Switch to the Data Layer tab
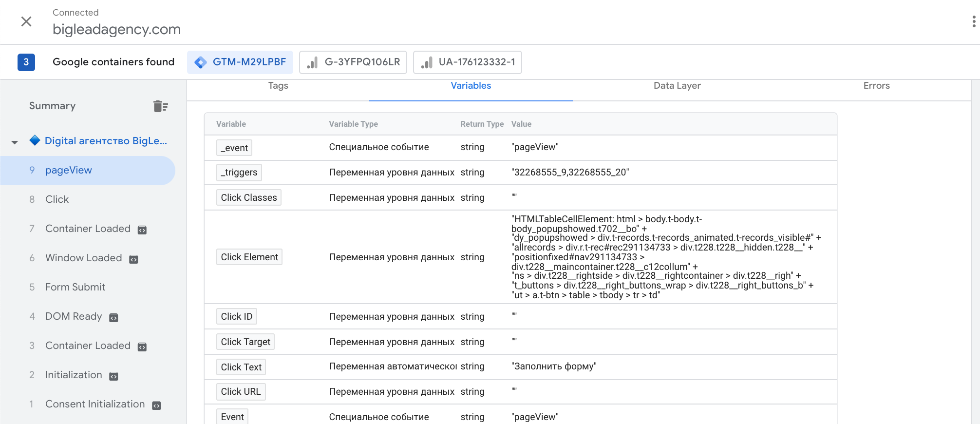Image resolution: width=980 pixels, height=424 pixels. coord(677,86)
